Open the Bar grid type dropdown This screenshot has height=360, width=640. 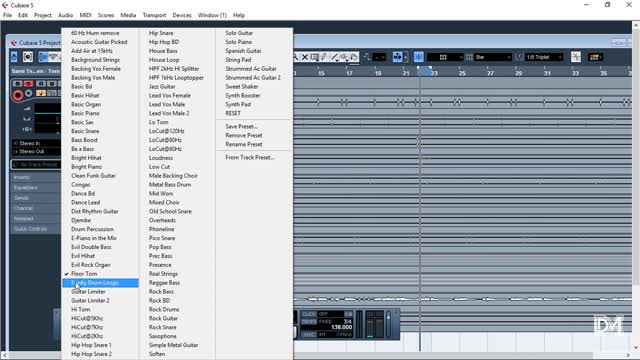(493, 57)
